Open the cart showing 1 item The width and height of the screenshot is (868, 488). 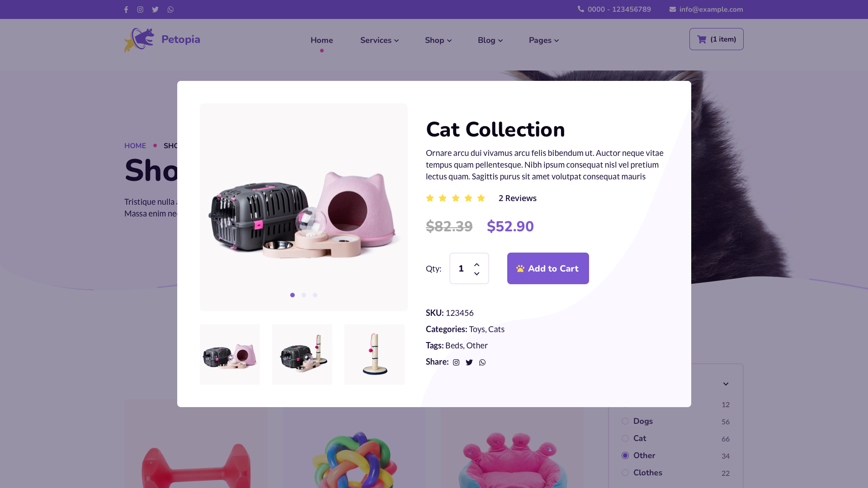click(x=716, y=39)
